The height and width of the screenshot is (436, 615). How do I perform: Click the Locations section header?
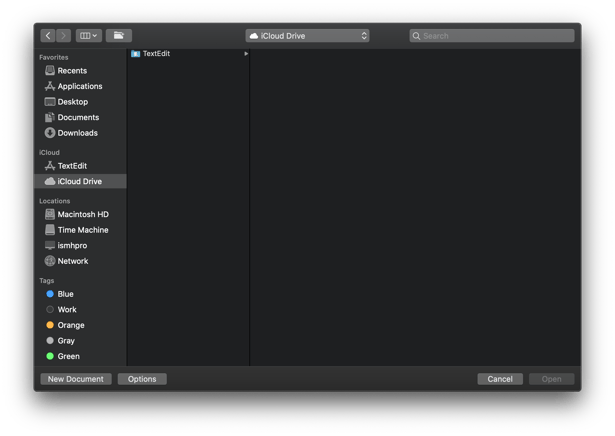tap(55, 201)
